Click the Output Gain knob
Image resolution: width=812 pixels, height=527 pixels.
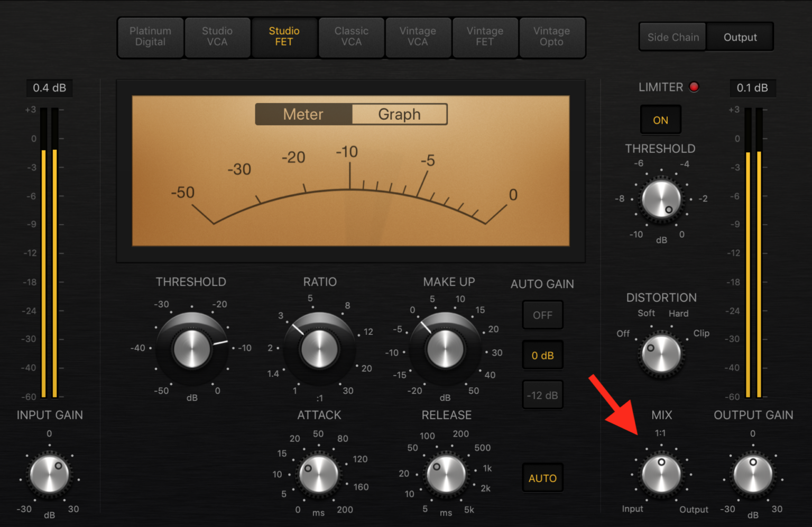click(753, 474)
